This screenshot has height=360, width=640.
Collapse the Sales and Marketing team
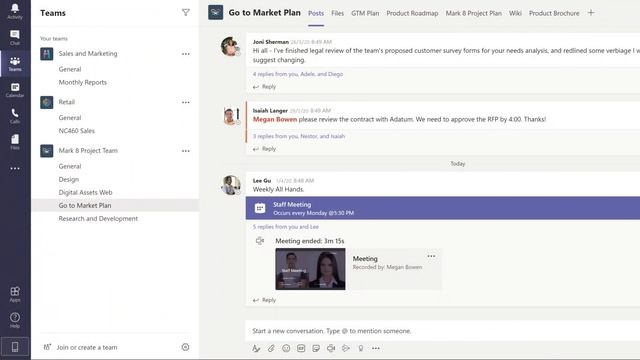click(88, 53)
